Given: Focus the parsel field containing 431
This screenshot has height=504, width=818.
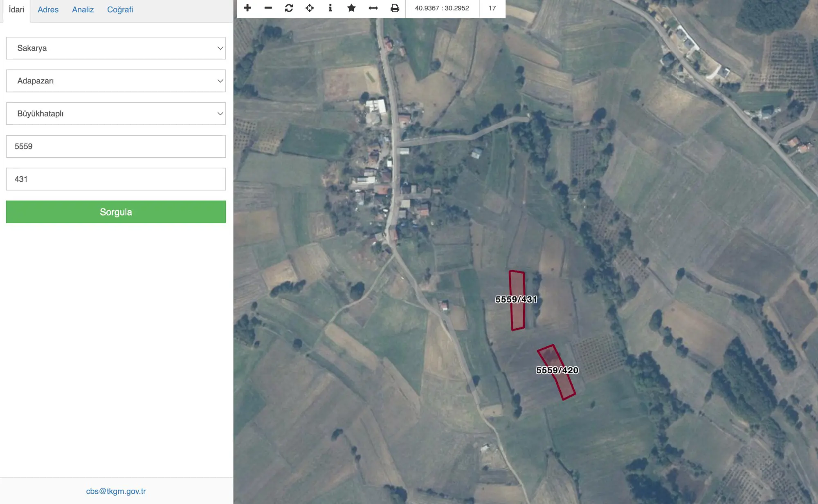Looking at the screenshot, I should [116, 179].
